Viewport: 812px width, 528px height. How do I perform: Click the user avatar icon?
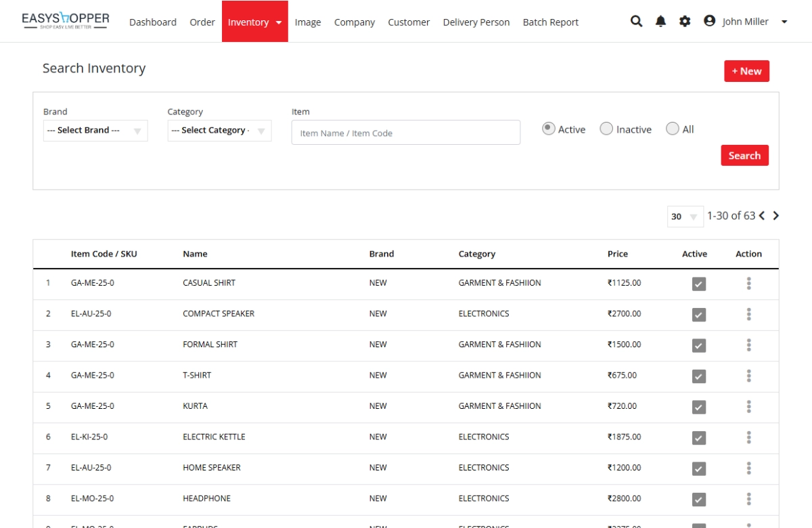[709, 21]
